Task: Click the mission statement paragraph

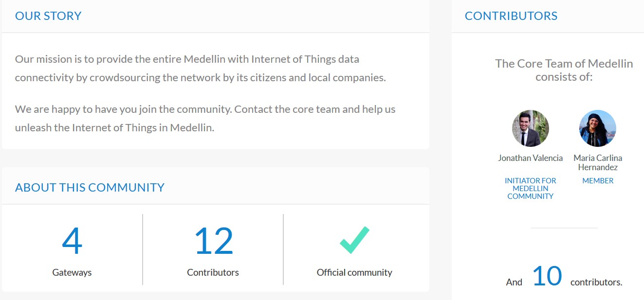Action: click(201, 69)
